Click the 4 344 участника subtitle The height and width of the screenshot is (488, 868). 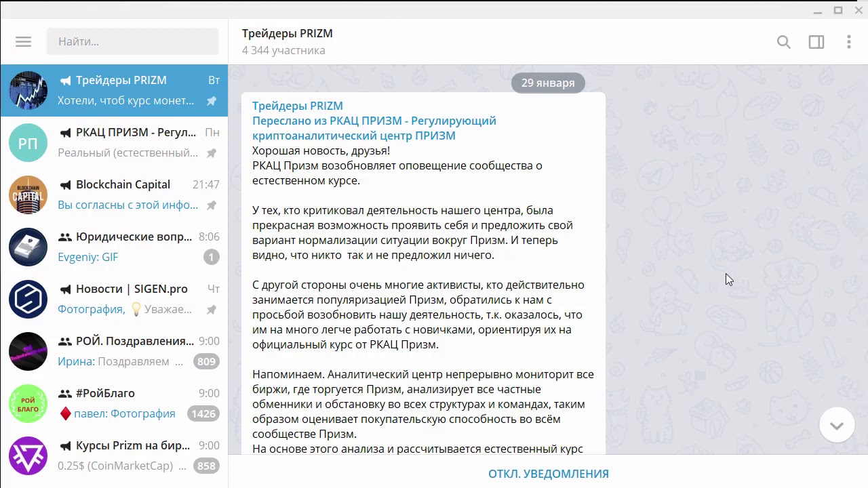[283, 50]
